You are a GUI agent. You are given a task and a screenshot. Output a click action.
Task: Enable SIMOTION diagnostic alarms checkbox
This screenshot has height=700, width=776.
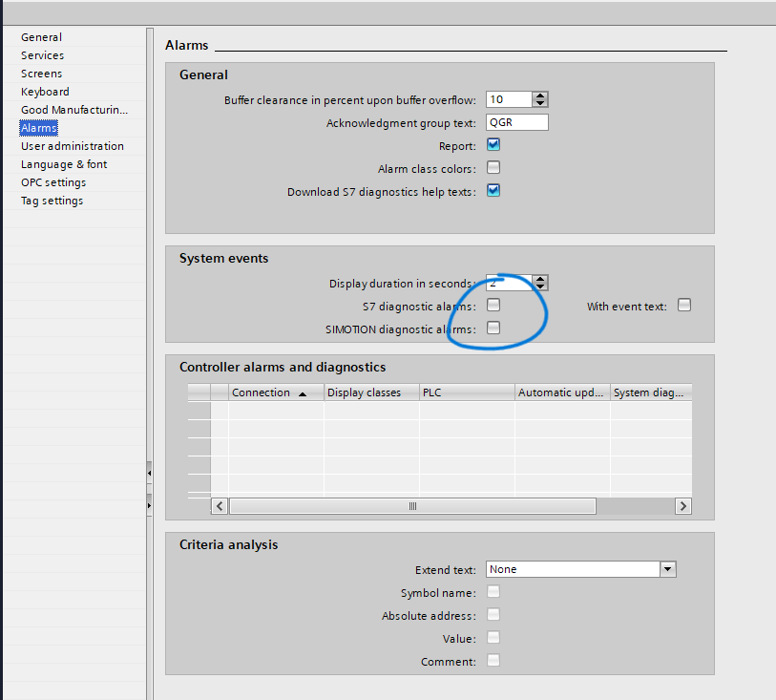tap(493, 328)
